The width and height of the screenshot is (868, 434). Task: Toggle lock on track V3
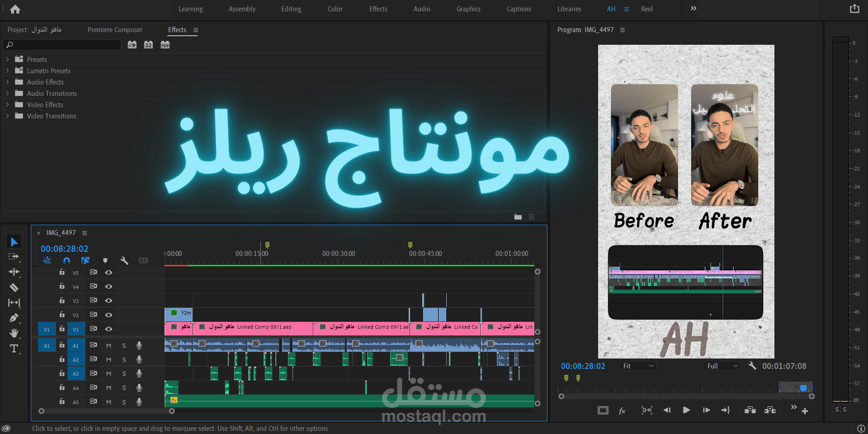pyautogui.click(x=62, y=300)
